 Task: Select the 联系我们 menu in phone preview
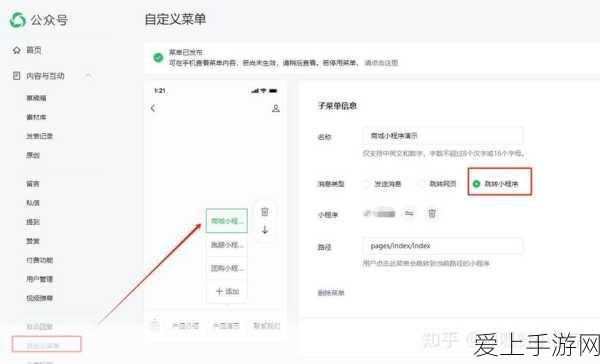tap(267, 326)
